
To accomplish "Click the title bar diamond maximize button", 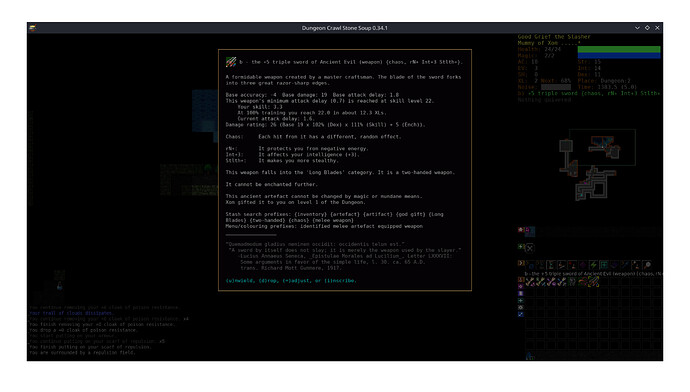I will coord(647,28).
